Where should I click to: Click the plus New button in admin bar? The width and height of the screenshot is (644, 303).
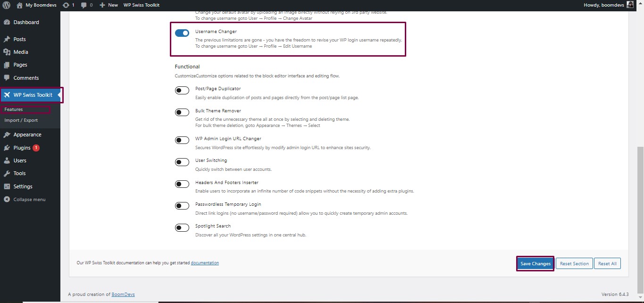109,5
